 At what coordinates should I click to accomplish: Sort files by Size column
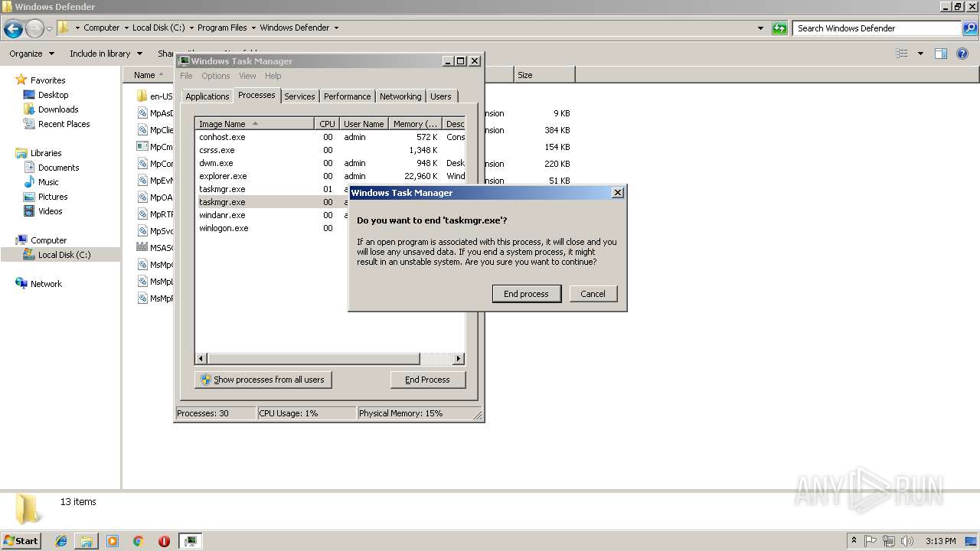pyautogui.click(x=544, y=75)
